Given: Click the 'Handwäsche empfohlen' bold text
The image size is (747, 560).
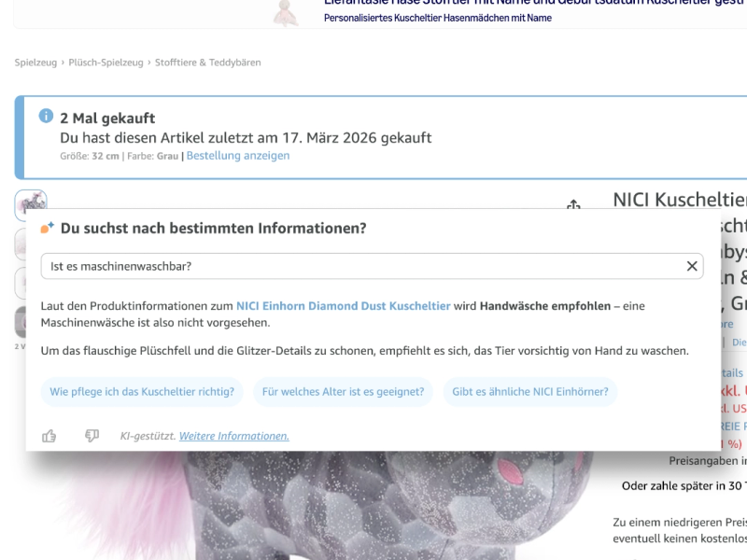Looking at the screenshot, I should (x=545, y=306).
